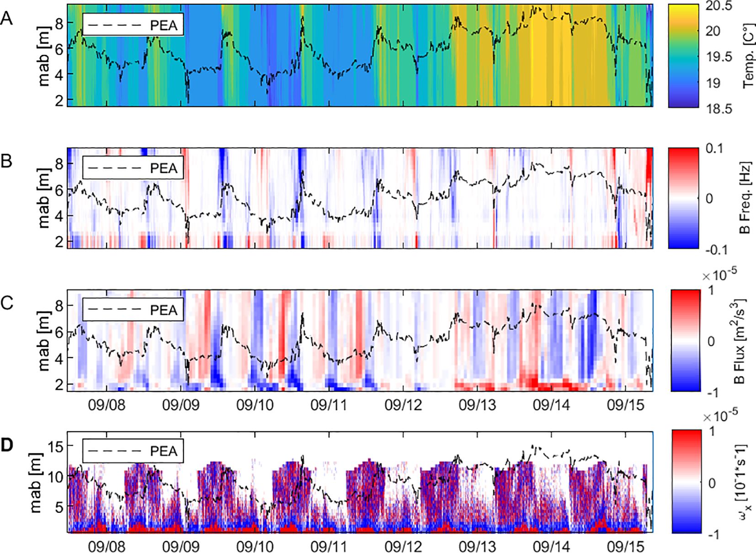Click the 20.5 tick on temperature colorbar
The height and width of the screenshot is (553, 756).
(719, 6)
